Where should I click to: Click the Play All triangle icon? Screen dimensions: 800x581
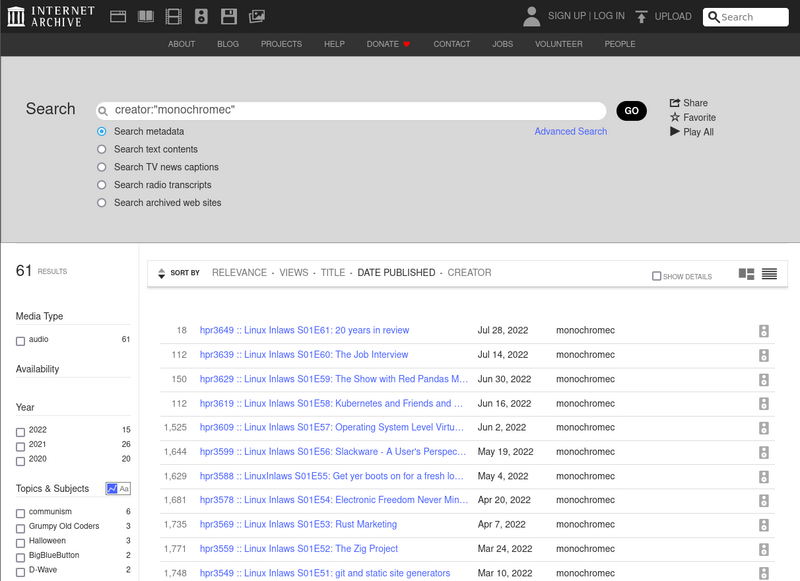click(674, 132)
